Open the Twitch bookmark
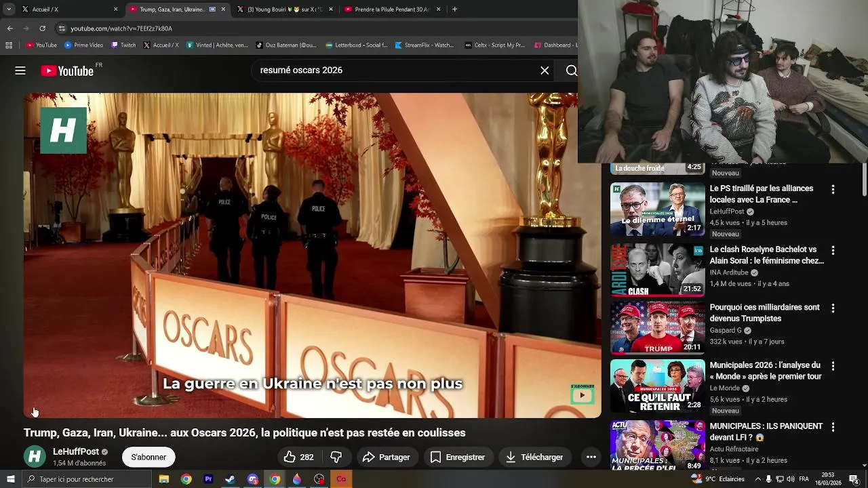This screenshot has height=488, width=868. [123, 45]
